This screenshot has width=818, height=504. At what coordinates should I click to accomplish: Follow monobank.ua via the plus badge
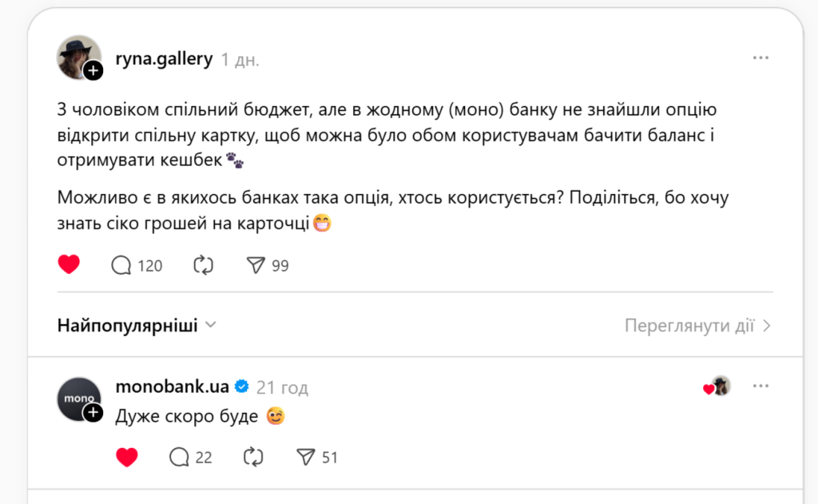pyautogui.click(x=93, y=413)
